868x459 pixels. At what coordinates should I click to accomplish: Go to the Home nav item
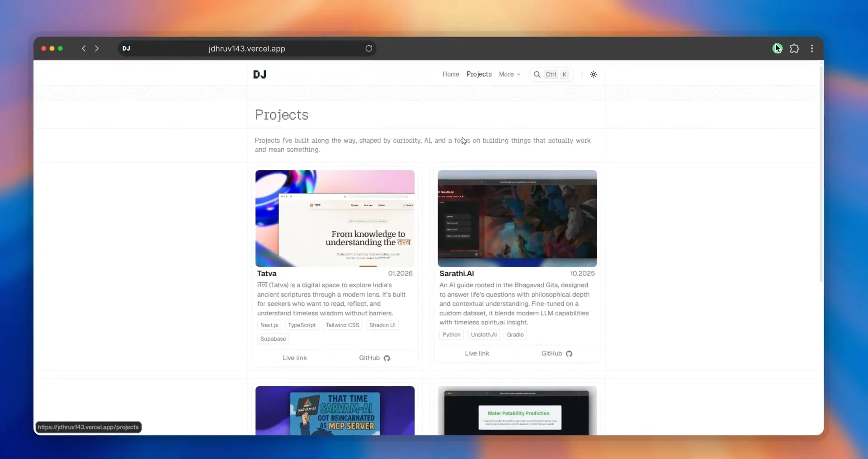[x=451, y=75]
